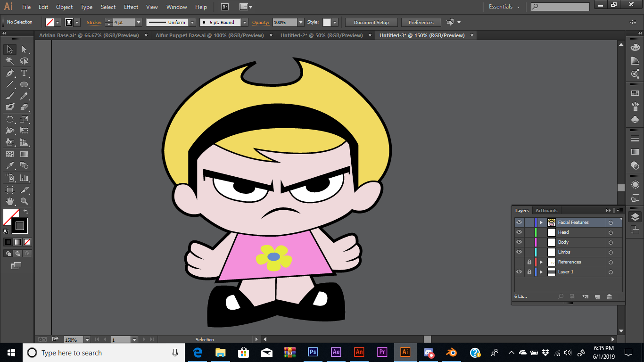644x362 pixels.
Task: Hide the Limbs layer
Action: [x=519, y=252]
